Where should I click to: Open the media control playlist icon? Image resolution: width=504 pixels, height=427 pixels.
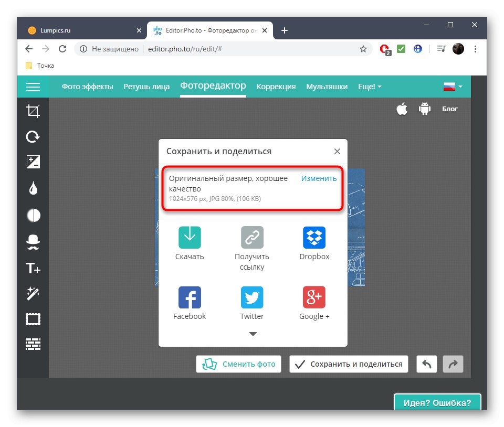coord(441,49)
